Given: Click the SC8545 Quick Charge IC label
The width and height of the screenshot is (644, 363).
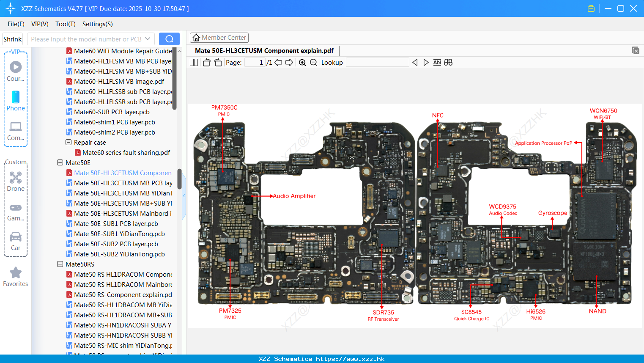Looking at the screenshot, I should [471, 315].
